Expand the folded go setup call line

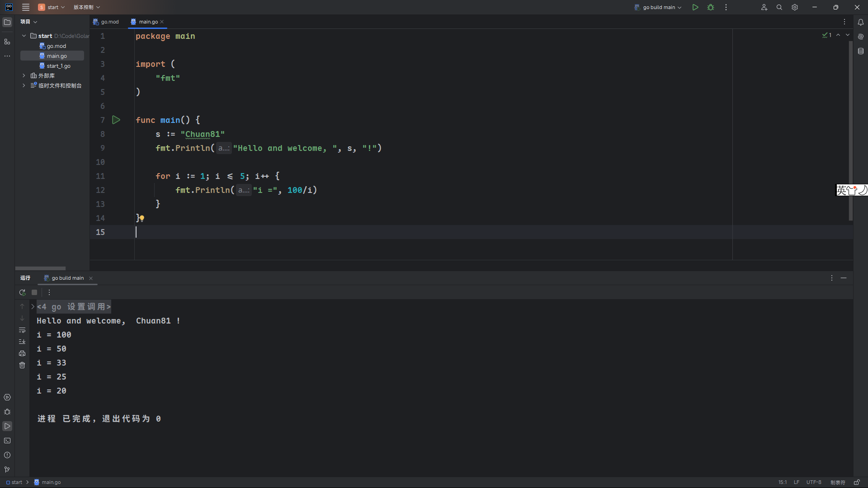pos(33,307)
